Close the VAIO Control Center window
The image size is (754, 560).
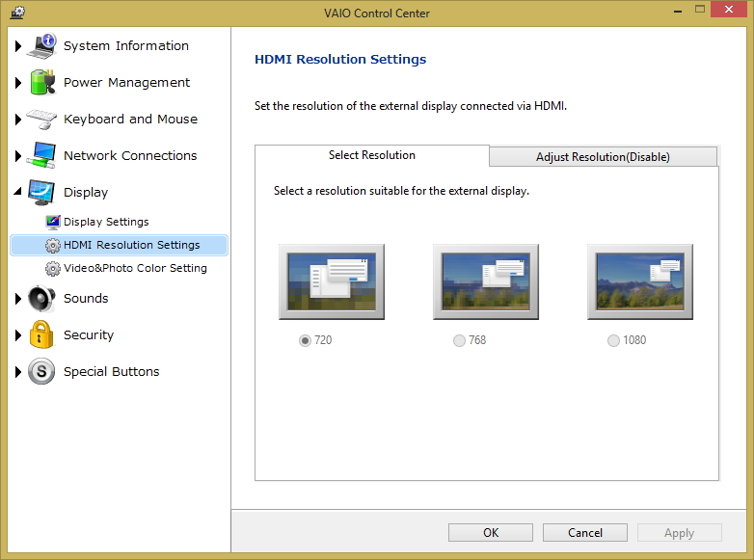[x=729, y=9]
